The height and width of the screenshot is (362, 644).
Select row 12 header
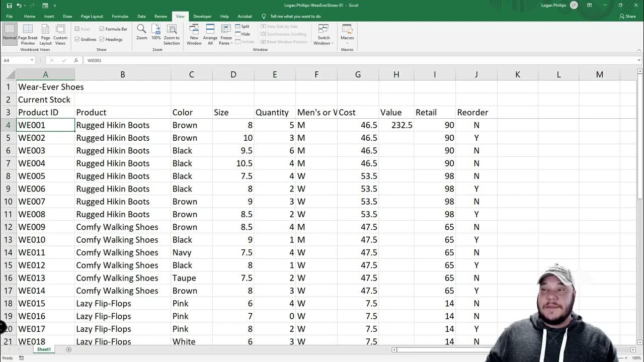(8, 227)
